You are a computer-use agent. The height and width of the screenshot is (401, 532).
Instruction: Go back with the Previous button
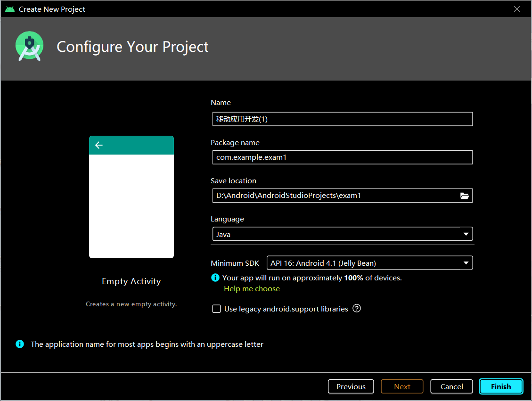351,386
